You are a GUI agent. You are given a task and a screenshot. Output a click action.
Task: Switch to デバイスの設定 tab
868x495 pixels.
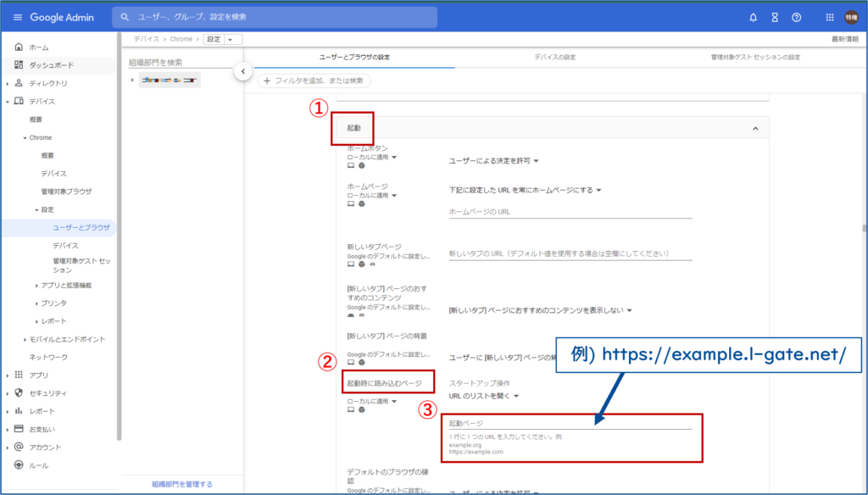[x=554, y=57]
